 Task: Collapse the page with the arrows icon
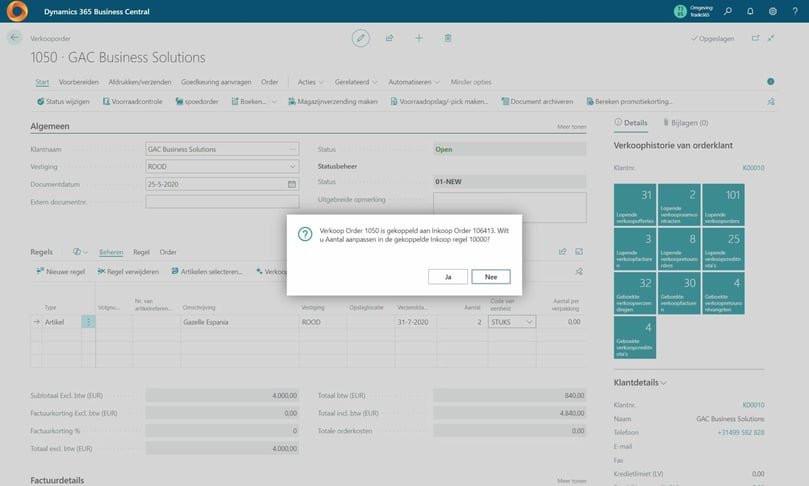click(771, 38)
